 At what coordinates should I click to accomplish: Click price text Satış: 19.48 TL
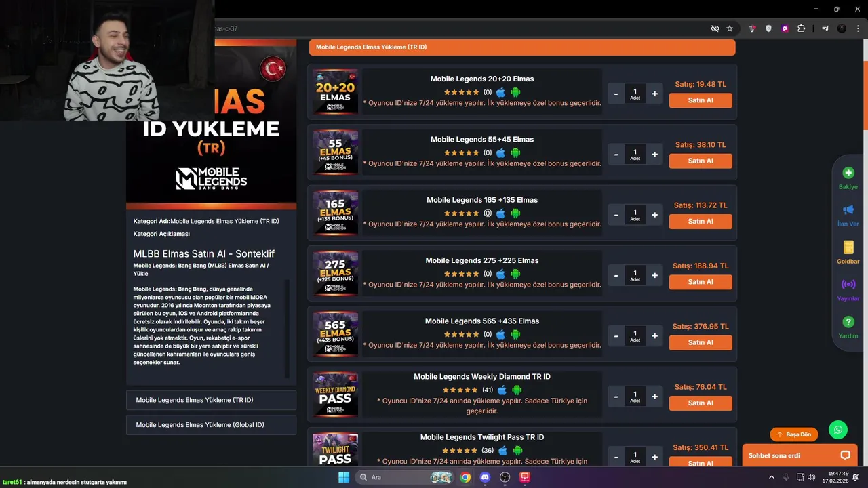pos(701,84)
